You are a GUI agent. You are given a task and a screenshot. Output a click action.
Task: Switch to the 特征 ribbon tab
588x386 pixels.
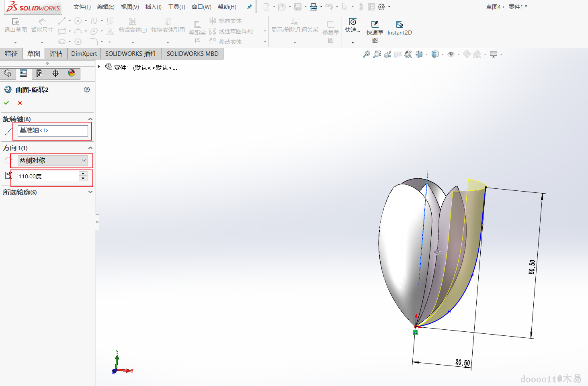pos(11,54)
